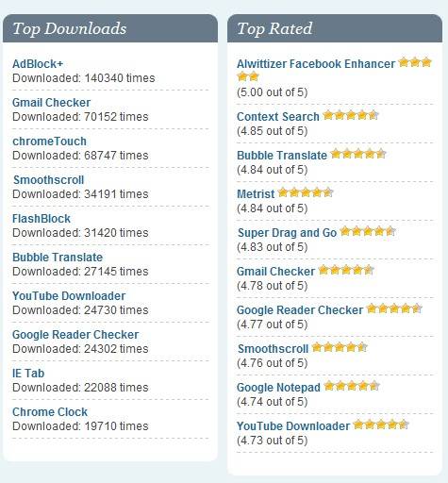Open Metrist extension in Top Rated
Viewport: 448px width, 483px height.
(256, 194)
